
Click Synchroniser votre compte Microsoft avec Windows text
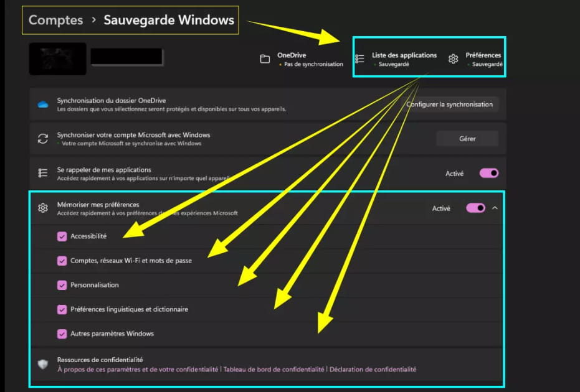pos(133,135)
